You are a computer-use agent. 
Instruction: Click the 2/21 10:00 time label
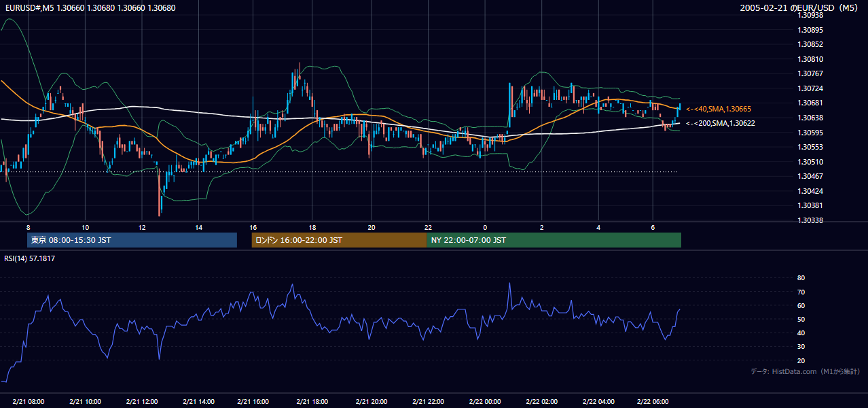tap(86, 402)
